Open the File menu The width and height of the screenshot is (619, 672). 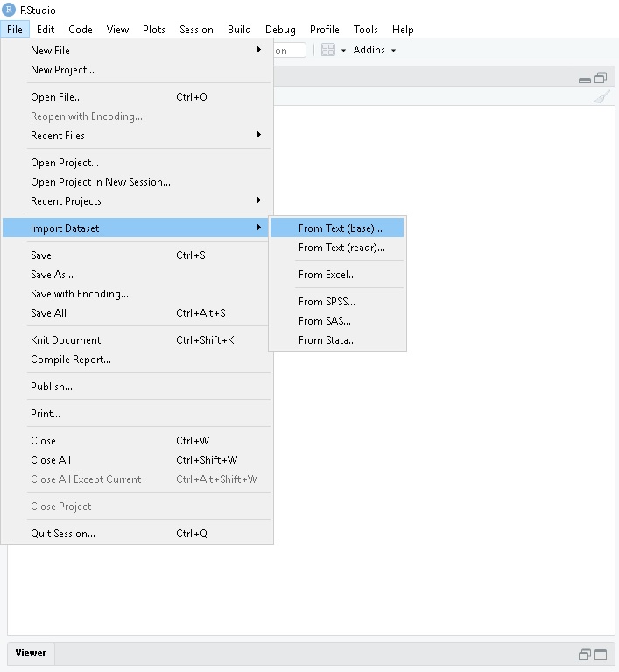click(15, 30)
